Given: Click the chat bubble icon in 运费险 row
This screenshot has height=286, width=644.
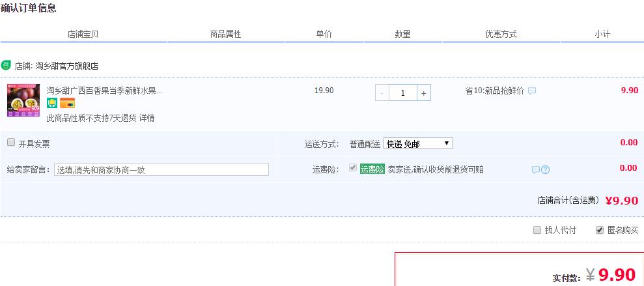Looking at the screenshot, I should click(x=535, y=169).
